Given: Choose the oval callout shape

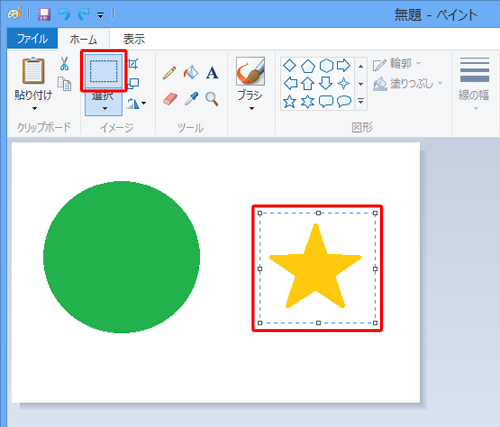Looking at the screenshot, I should coord(344,101).
